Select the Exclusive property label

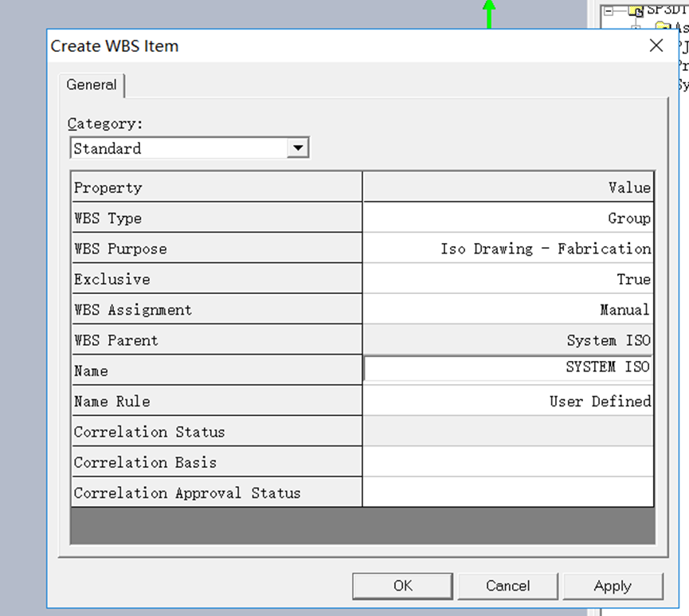[217, 279]
